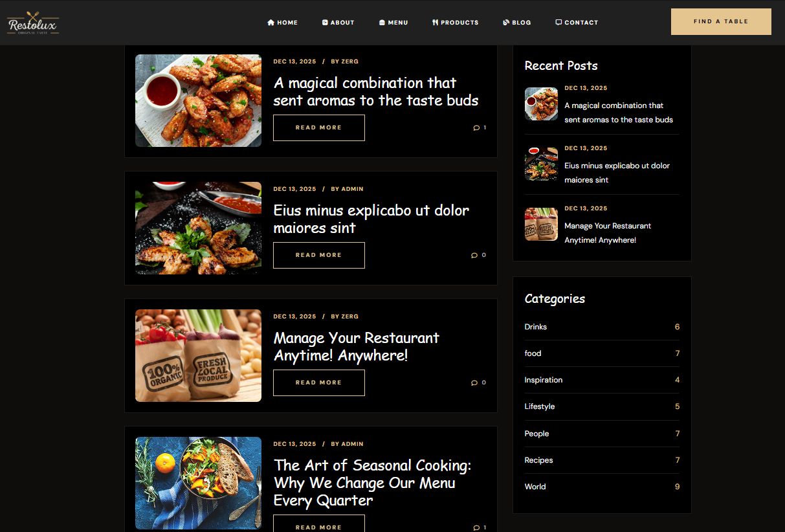Open the Blog menu item
Screen dimensions: 785x532
pyautogui.click(x=517, y=23)
